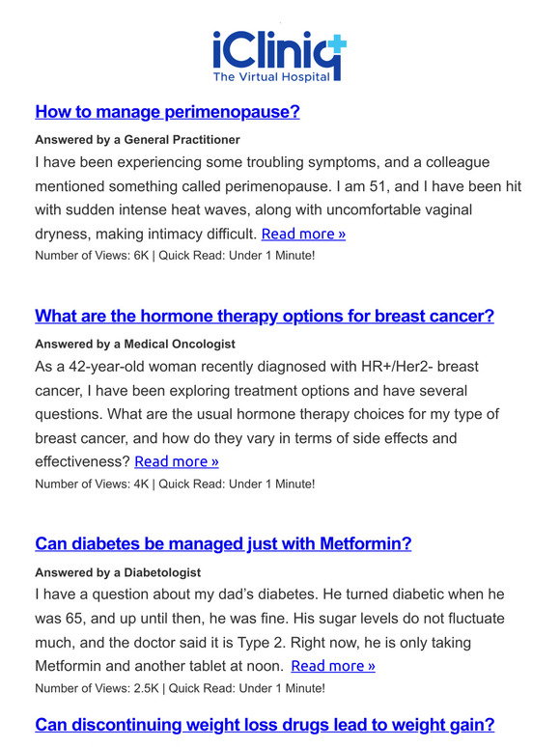Click Read more under the Metformin diabetes question

333,666
